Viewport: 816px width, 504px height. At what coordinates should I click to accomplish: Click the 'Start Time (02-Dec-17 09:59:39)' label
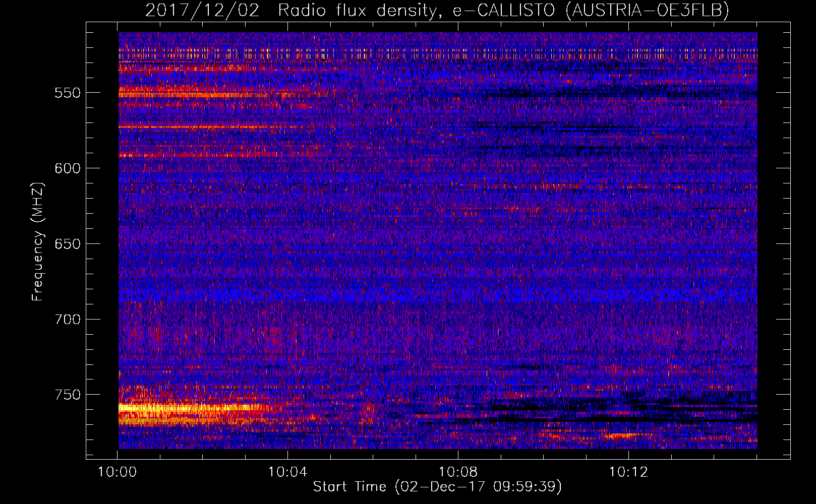437,487
